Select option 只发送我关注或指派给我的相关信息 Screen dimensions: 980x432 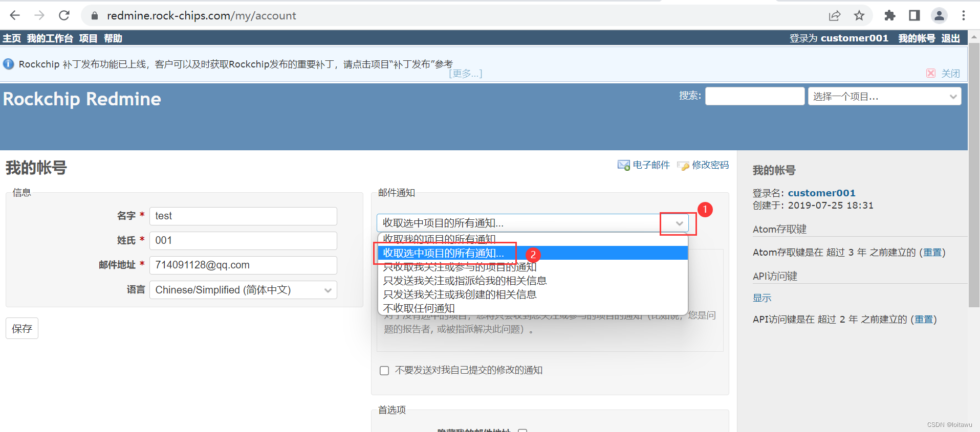pos(532,281)
